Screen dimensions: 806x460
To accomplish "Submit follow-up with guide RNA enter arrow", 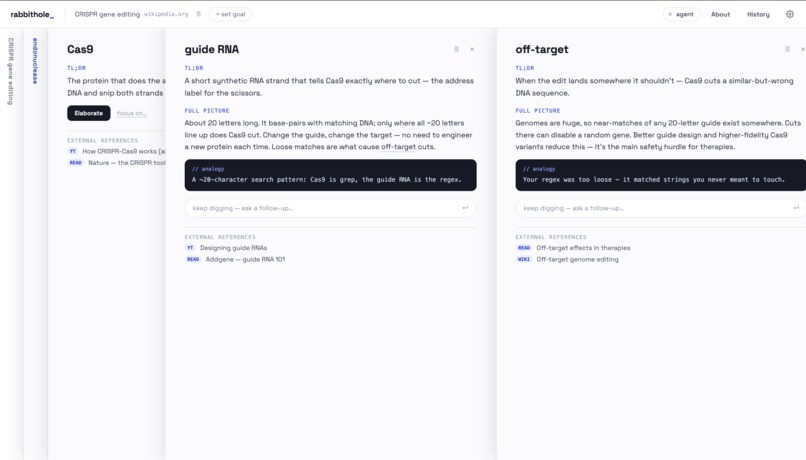I will [x=465, y=208].
